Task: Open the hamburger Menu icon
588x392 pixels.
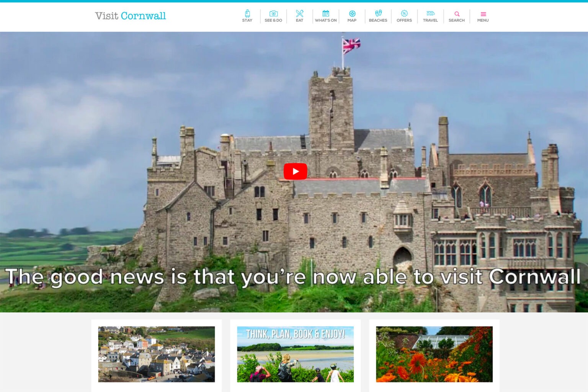Action: (x=483, y=14)
